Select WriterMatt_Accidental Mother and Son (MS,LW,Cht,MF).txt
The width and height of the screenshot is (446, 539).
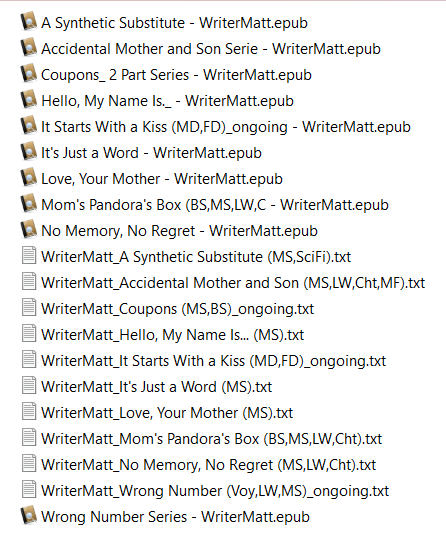pos(233,283)
